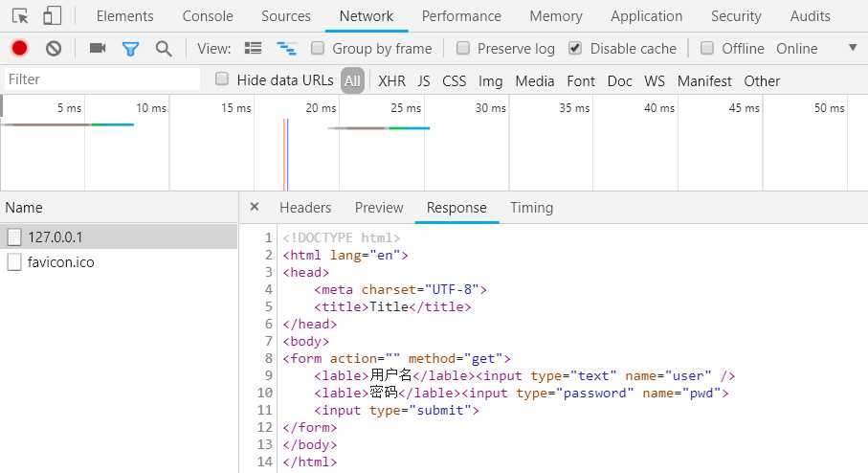Viewport: 868px width, 473px height.
Task: Check the Hide data URLs option
Action: (223, 79)
